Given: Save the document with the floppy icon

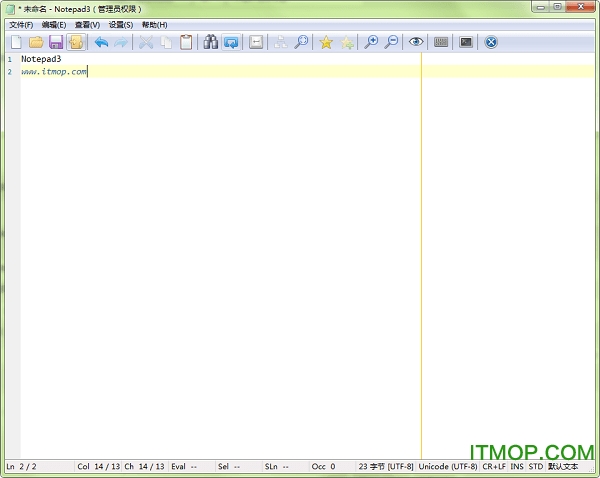Looking at the screenshot, I should click(56, 42).
